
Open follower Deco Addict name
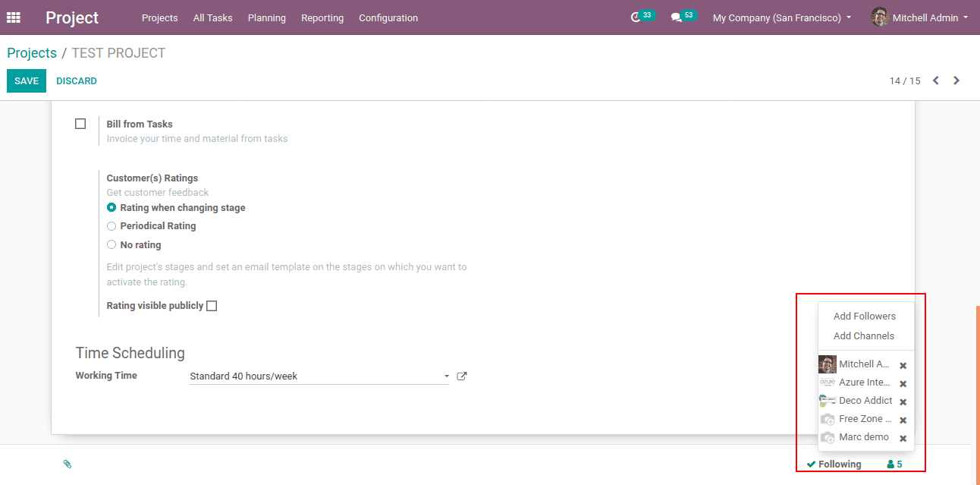click(865, 401)
